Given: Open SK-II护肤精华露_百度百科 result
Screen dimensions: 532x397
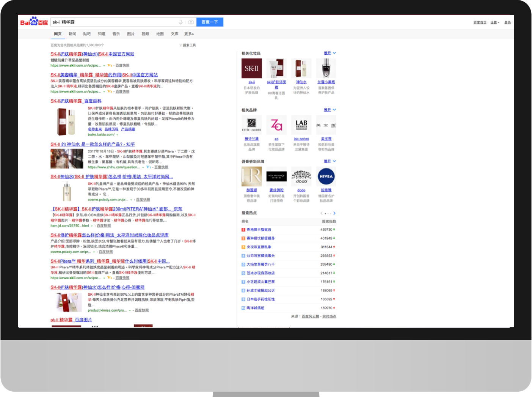Looking at the screenshot, I should click(76, 101).
